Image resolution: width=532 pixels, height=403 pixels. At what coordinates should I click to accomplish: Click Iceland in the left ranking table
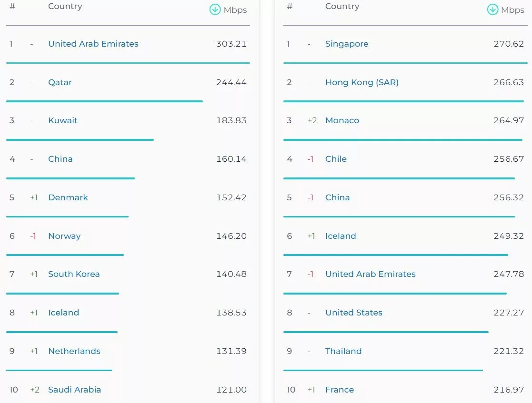click(63, 313)
